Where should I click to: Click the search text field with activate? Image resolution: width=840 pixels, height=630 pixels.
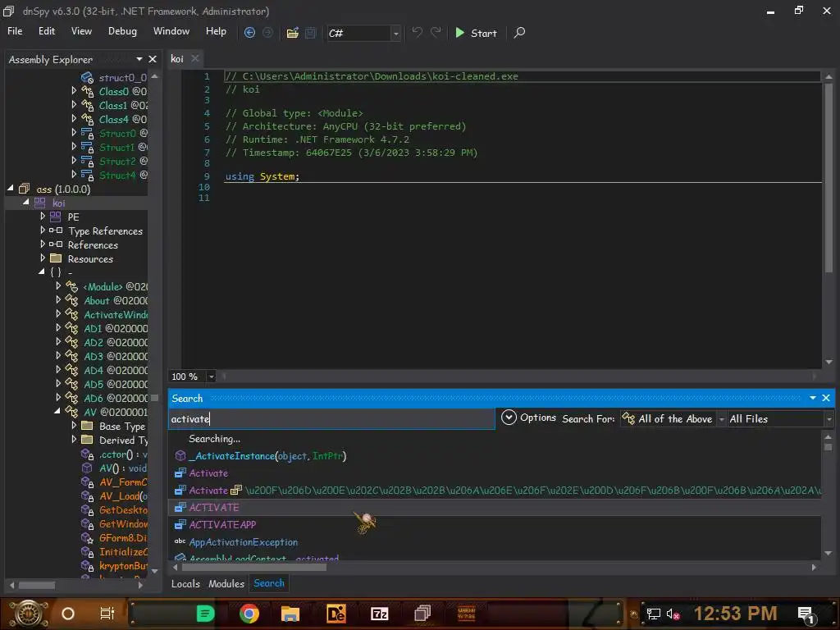[x=331, y=418]
